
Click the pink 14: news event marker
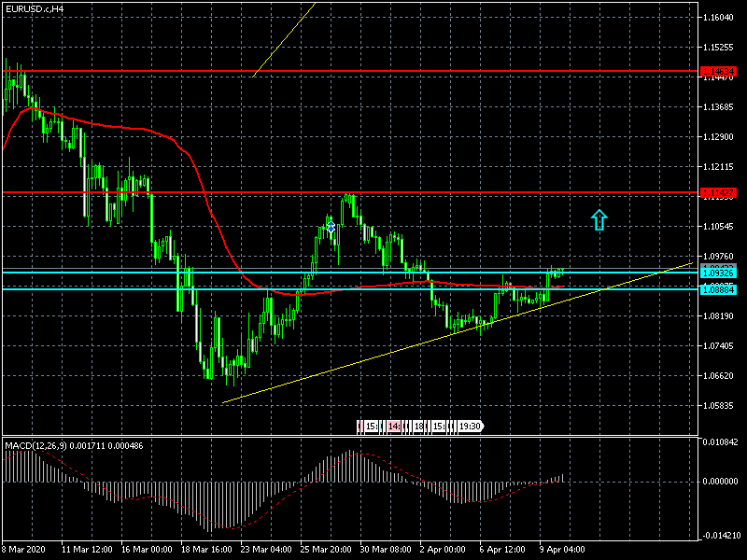[394, 427]
